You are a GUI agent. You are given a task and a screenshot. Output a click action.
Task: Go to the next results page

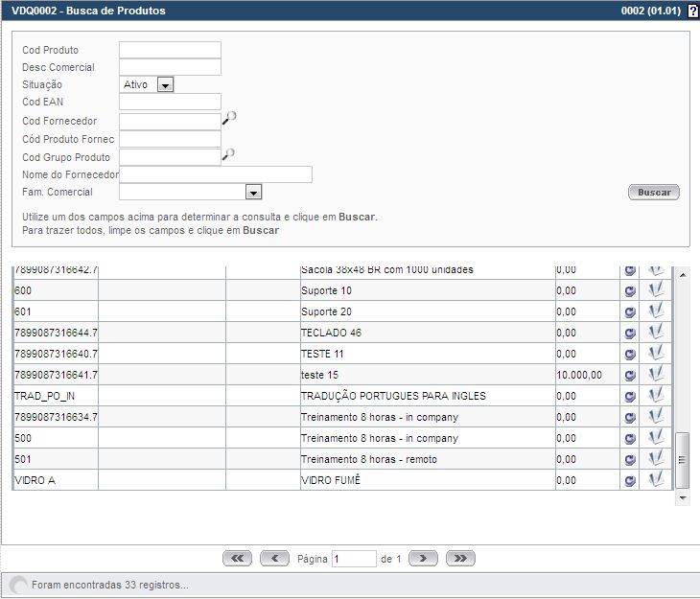tap(423, 558)
